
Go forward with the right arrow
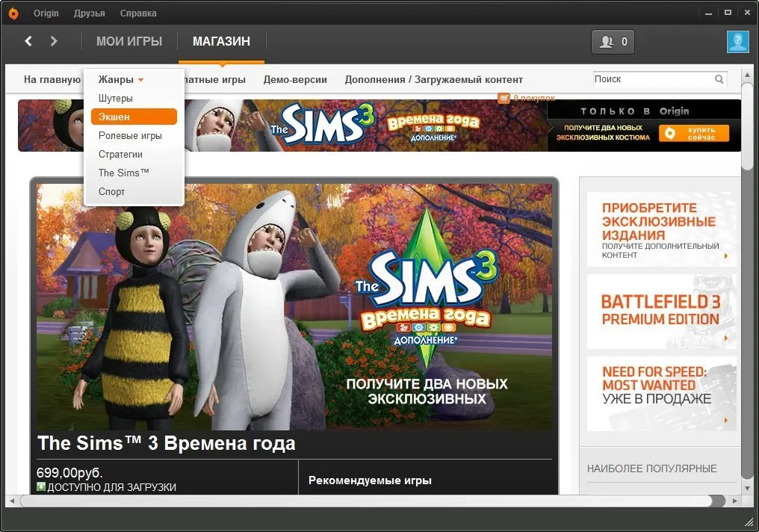[x=54, y=41]
